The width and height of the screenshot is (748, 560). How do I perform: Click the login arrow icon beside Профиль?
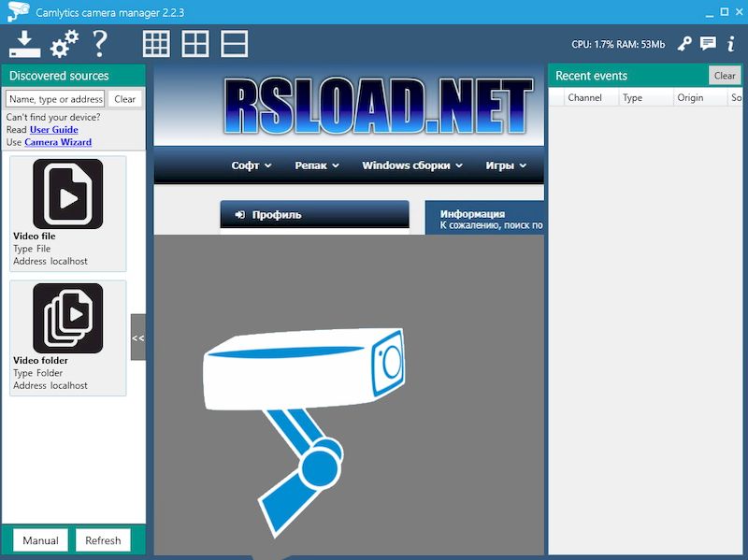[240, 215]
